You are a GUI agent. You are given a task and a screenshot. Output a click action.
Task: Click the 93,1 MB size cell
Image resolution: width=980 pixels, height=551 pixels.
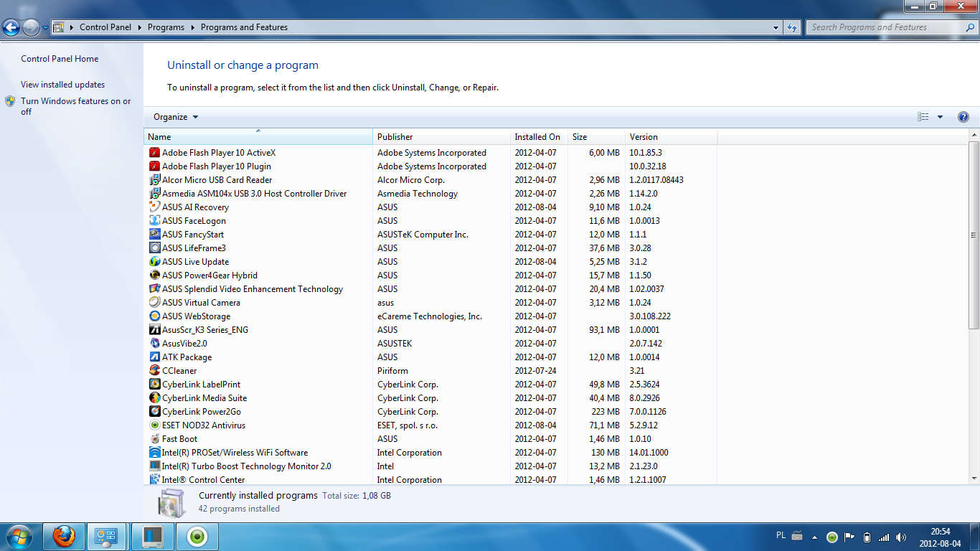[x=604, y=330]
